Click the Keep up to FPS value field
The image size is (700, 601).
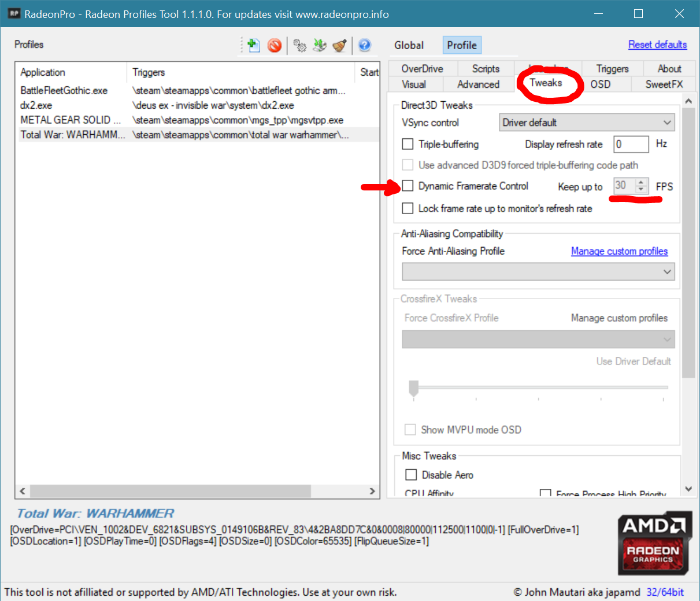624,186
